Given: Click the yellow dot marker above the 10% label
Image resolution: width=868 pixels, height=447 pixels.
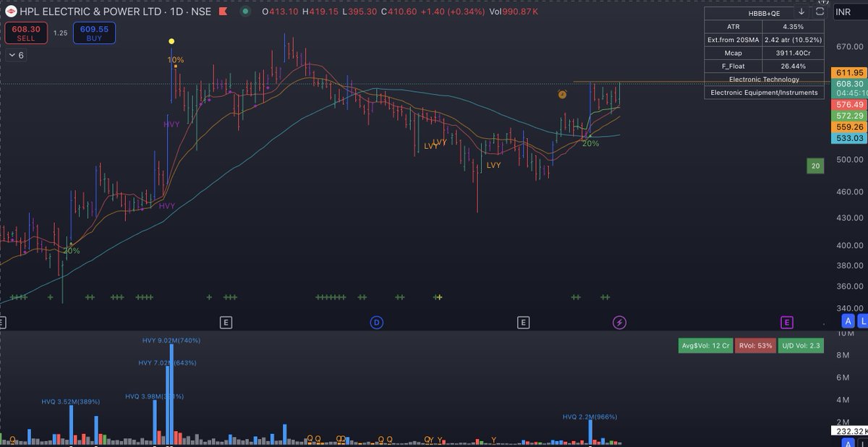Looking at the screenshot, I should click(x=171, y=42).
